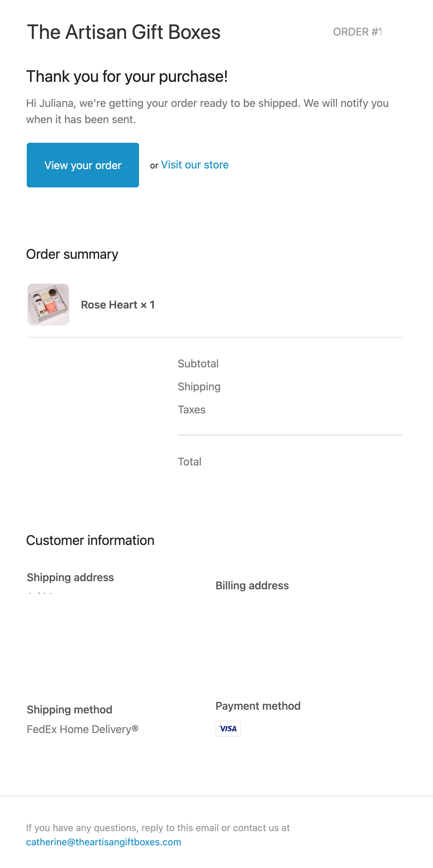Open the catherine@theartisangiftboxes.com email link

[x=104, y=842]
